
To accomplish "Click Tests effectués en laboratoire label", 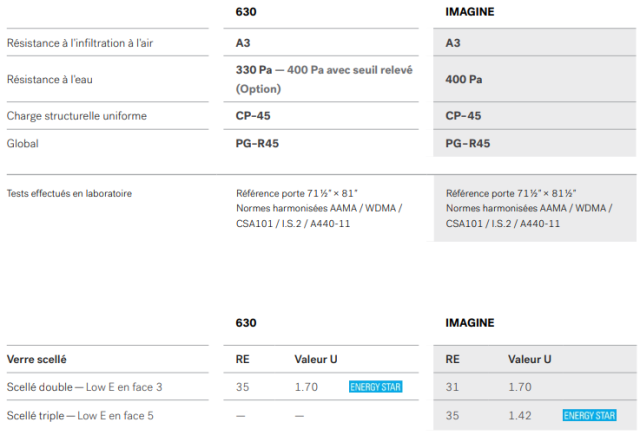I will pyautogui.click(x=69, y=193).
